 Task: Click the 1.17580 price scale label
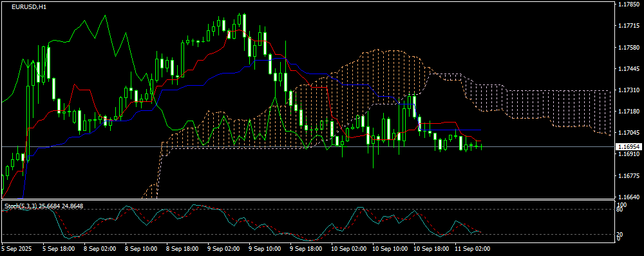tap(629, 48)
